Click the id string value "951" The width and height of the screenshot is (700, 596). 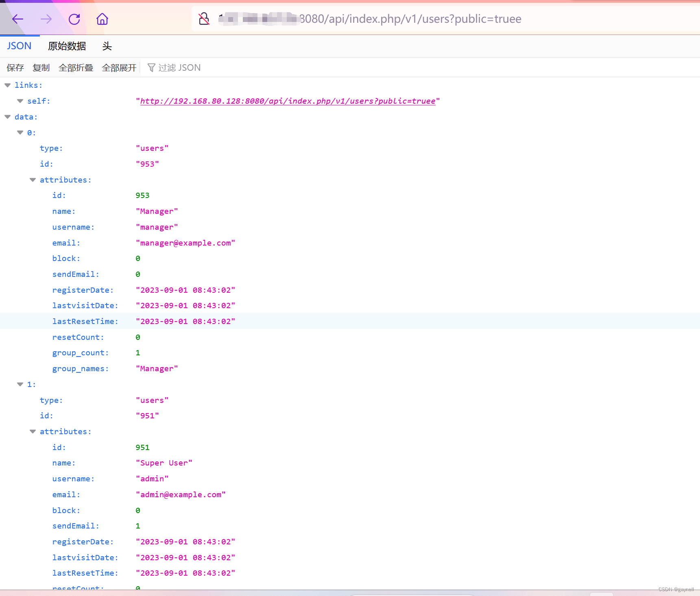tap(147, 416)
